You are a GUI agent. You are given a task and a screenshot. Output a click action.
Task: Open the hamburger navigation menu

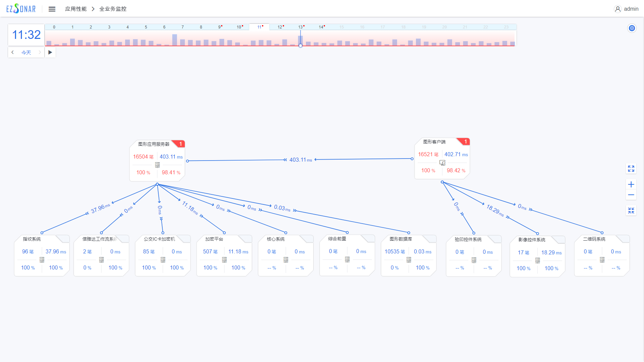(52, 9)
